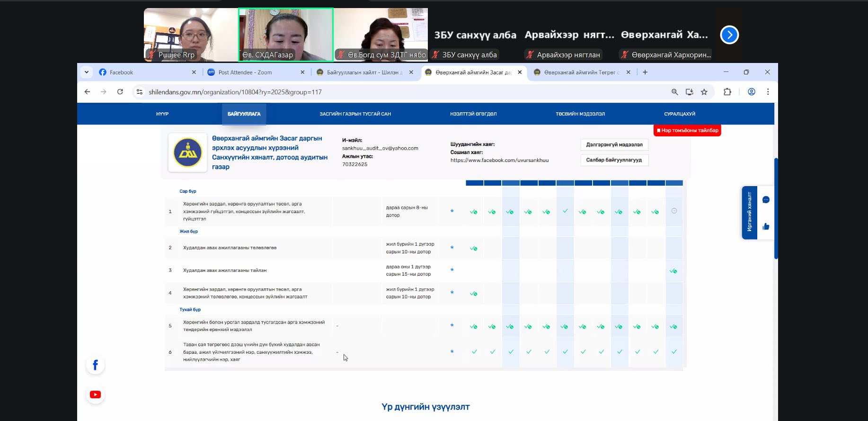Open the Chrome profile avatar icon
Viewport: 868px width, 421px height.
751,92
